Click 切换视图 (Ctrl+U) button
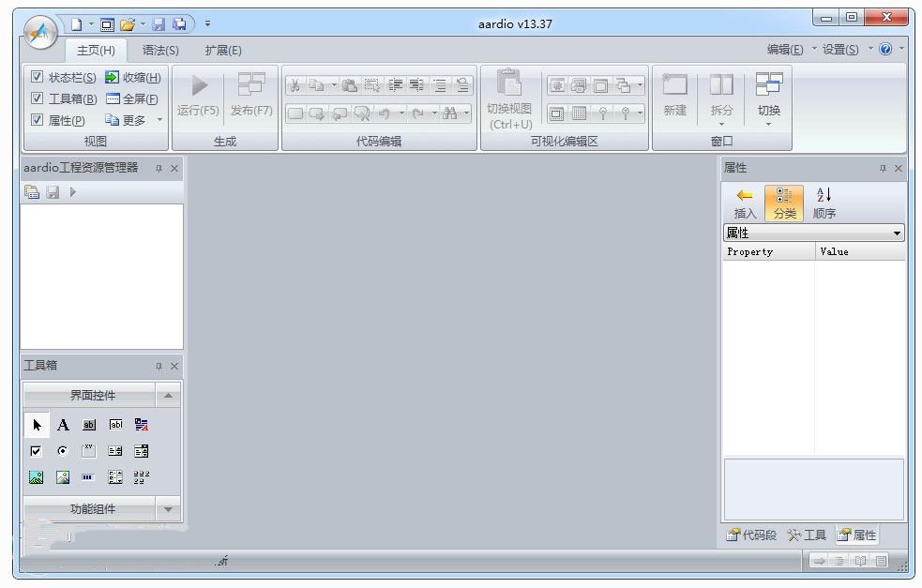922x588 pixels. pos(510,100)
